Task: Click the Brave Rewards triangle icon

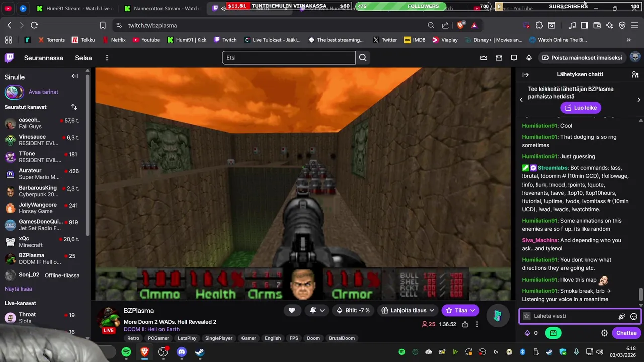Action: click(x=474, y=25)
